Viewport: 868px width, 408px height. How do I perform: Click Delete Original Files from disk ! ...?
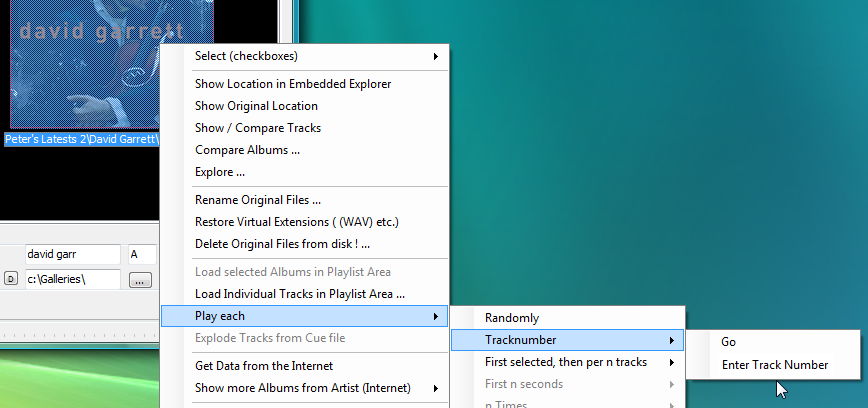[x=304, y=244]
